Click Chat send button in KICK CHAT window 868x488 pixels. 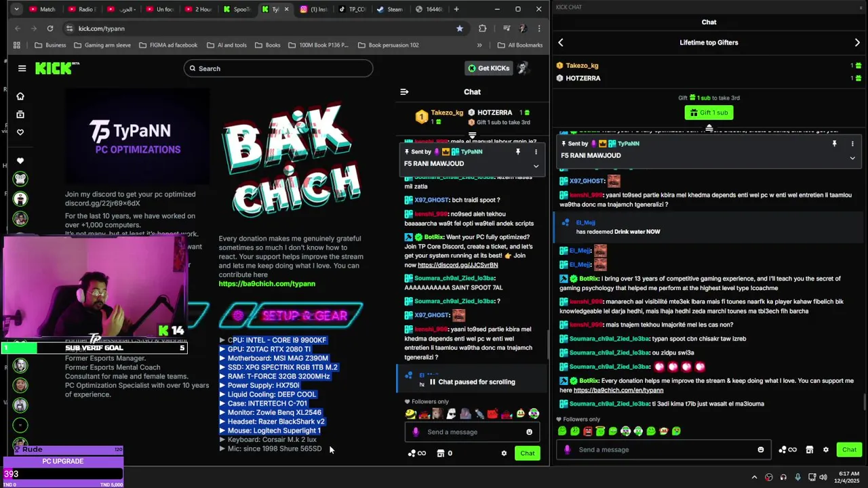[849, 449]
